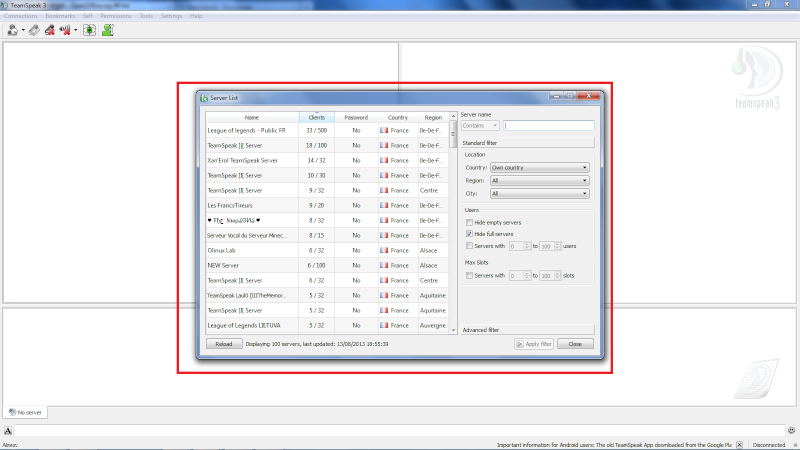Screen dimensions: 800x450
Task: Click the 8 / 15 clients cell
Action: tap(317, 236)
